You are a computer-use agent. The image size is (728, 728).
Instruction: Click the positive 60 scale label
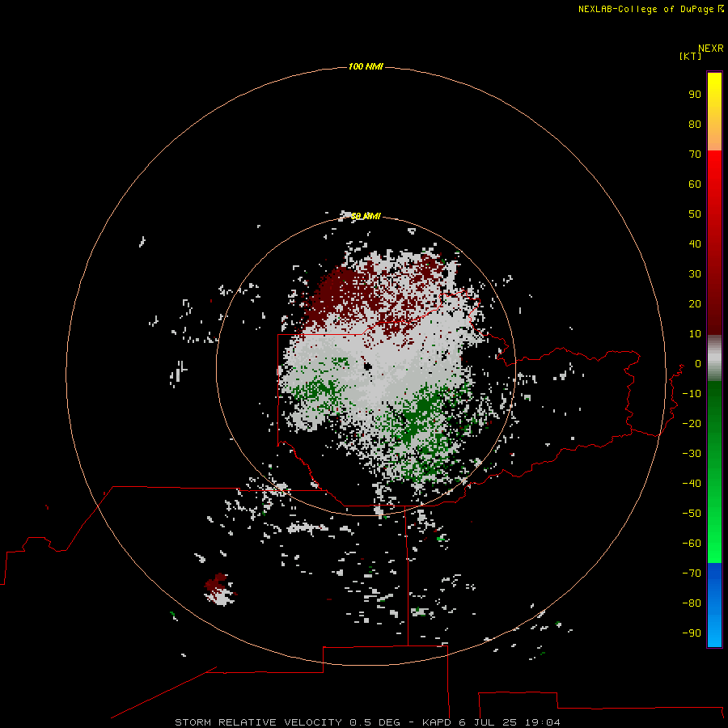tap(695, 184)
